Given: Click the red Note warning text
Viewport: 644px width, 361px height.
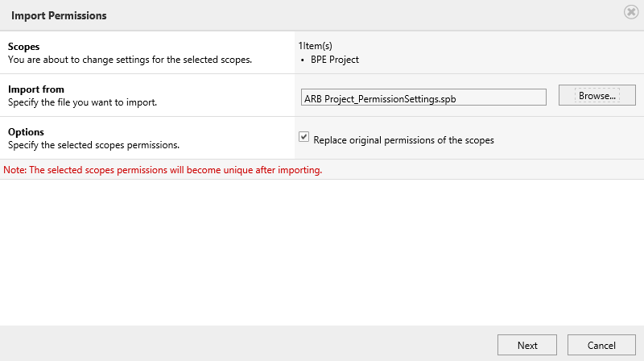Looking at the screenshot, I should point(163,170).
